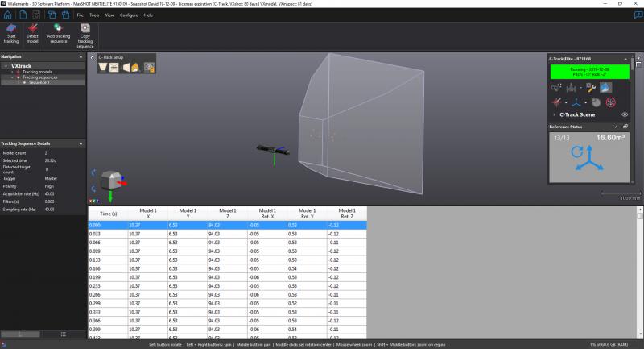Toggle the C-Track Scene visibility eye

click(625, 114)
